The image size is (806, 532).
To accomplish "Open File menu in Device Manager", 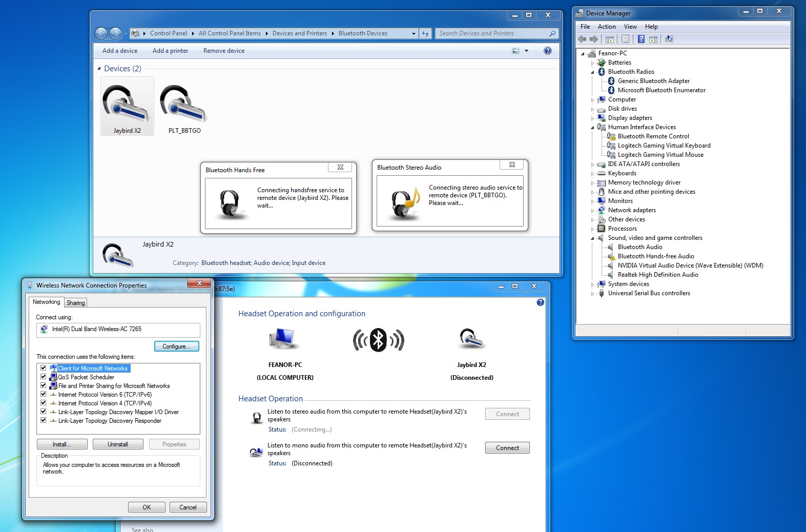I will click(585, 27).
